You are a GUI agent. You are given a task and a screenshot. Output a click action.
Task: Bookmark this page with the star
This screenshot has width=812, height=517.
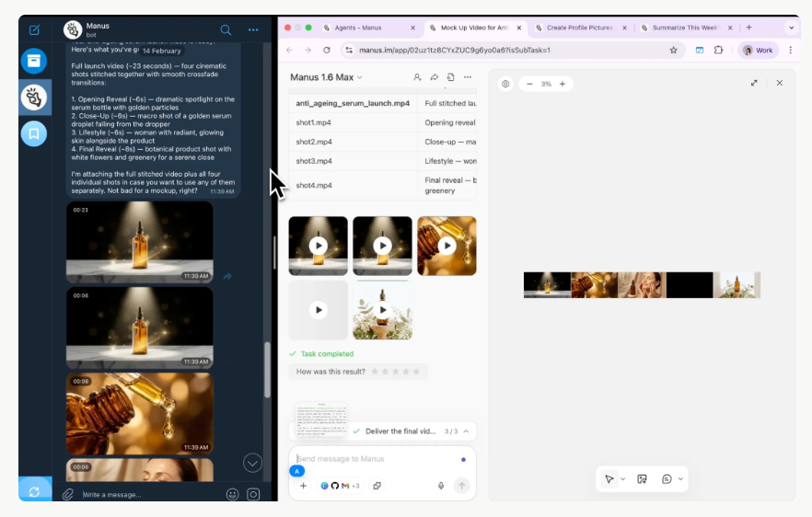pos(673,51)
